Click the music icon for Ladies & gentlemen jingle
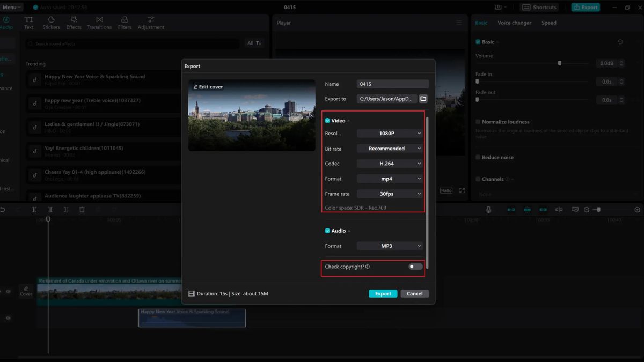 (x=34, y=127)
